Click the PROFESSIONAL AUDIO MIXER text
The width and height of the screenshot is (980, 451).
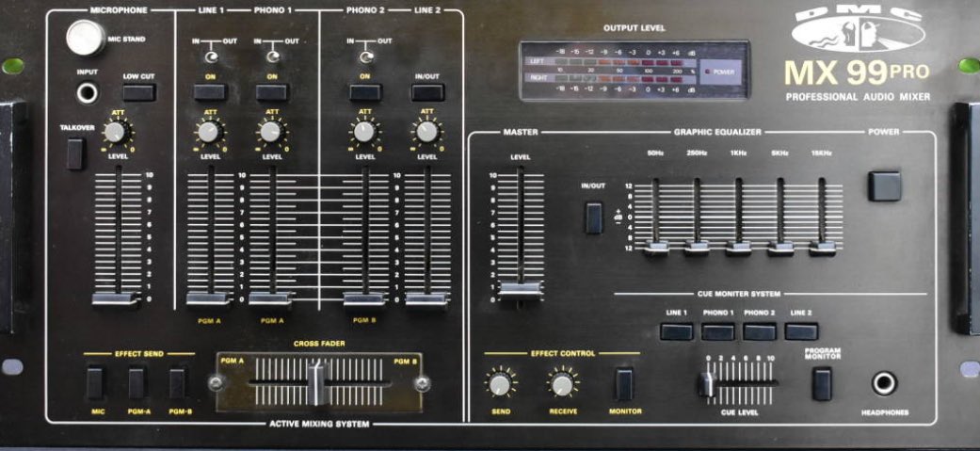click(x=858, y=97)
